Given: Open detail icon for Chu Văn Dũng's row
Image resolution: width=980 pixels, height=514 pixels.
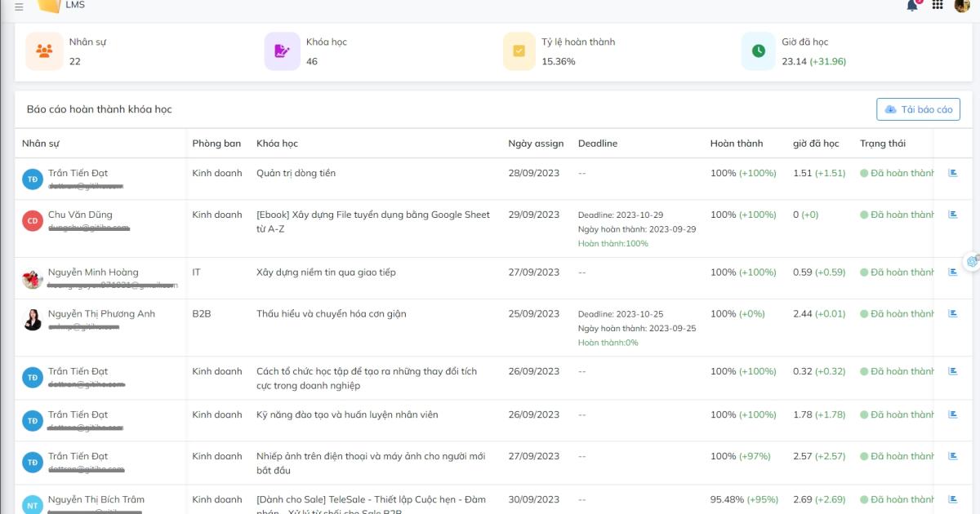Looking at the screenshot, I should 952,215.
